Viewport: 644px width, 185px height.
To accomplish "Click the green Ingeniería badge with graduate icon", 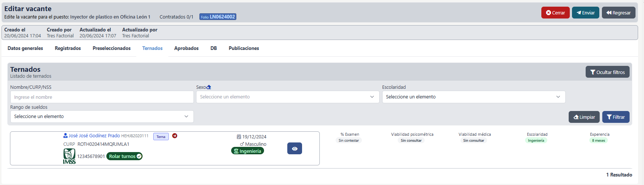I will pyautogui.click(x=247, y=151).
